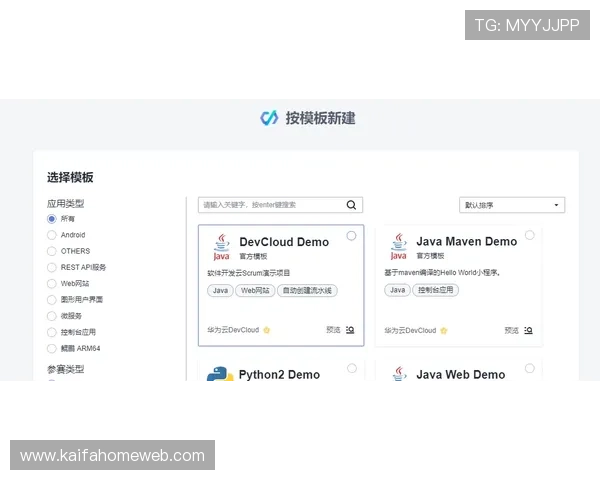Open preview icon on Java Maven Demo card
The height and width of the screenshot is (480, 600).
click(x=528, y=330)
